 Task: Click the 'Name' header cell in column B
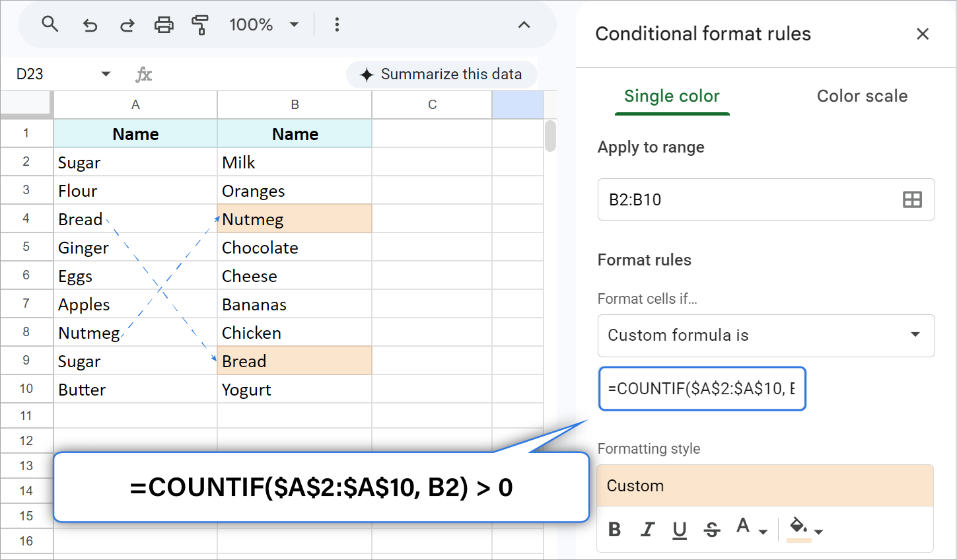tap(295, 133)
